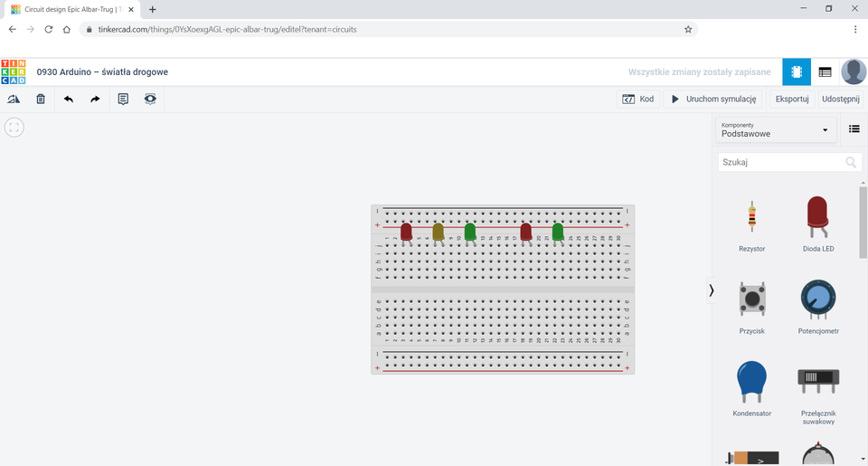Select first green LED on breadboard

(470, 232)
